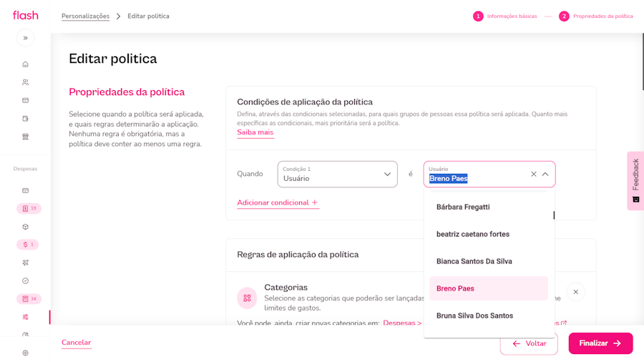Click Adicionar condicional link
644x362 pixels.
(x=278, y=202)
